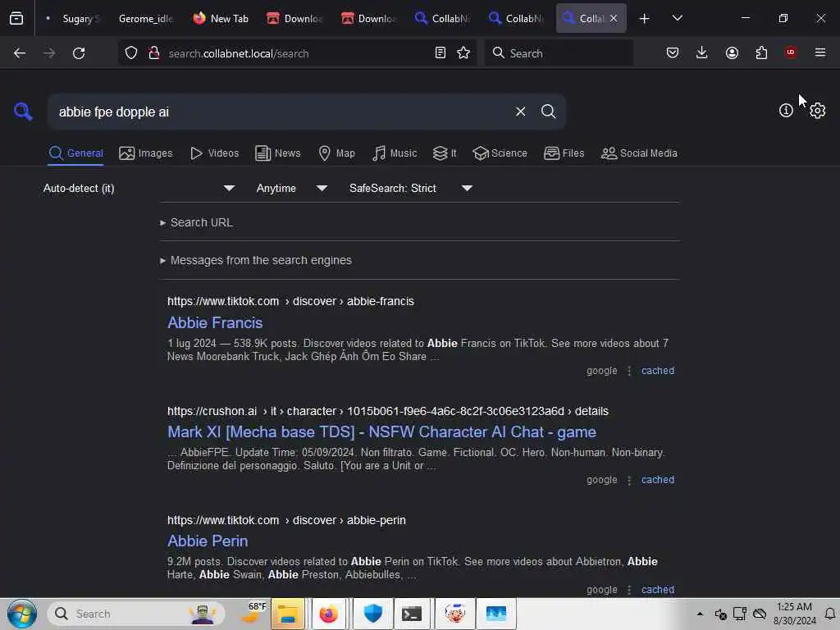This screenshot has width=840, height=630.
Task: Clear the search query with the X
Action: click(x=520, y=112)
